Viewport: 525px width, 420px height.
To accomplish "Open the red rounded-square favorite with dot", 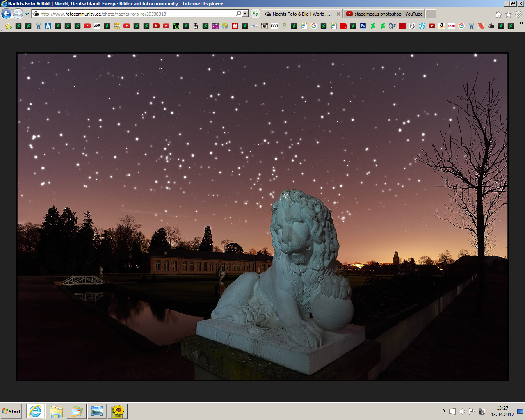I will 343,26.
